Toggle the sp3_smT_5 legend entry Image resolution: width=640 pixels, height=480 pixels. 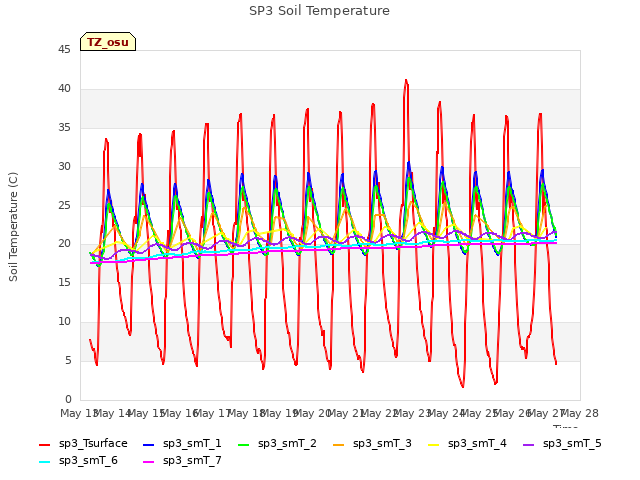click(x=562, y=443)
